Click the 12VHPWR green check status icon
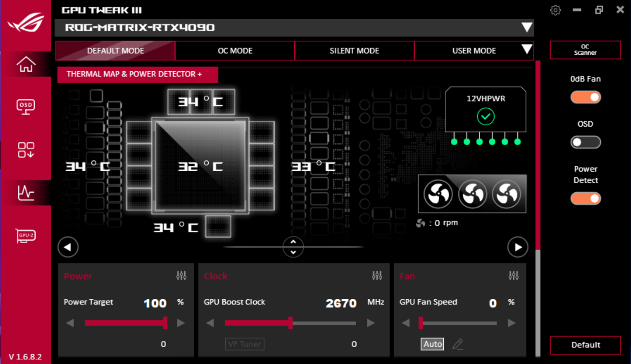This screenshot has height=364, width=631. tap(486, 116)
